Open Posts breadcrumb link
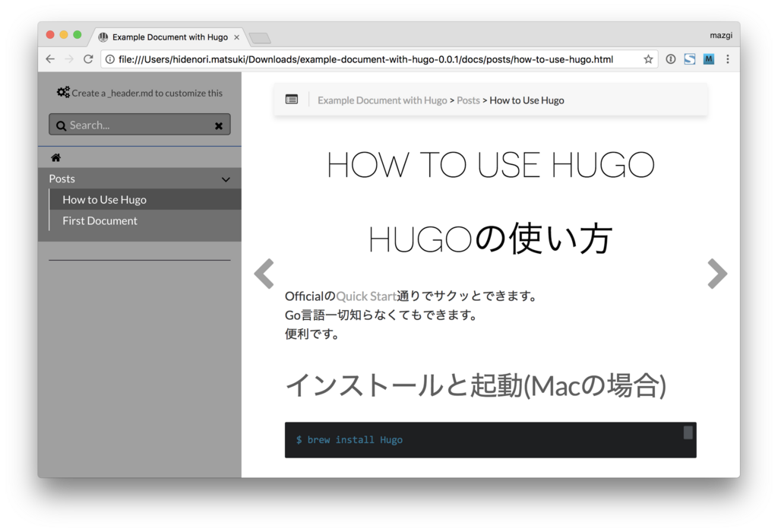The image size is (778, 532). pos(468,100)
